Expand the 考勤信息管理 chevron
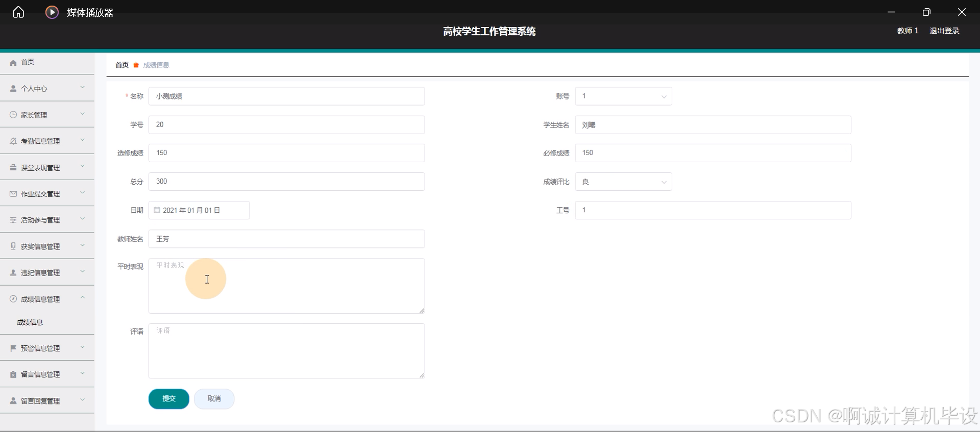 point(83,140)
